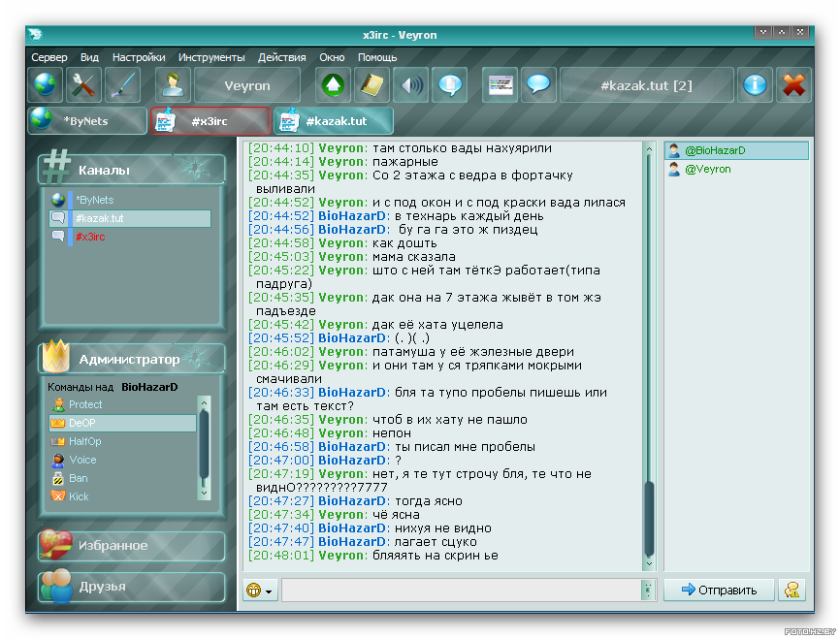Select red #x3irc in the Каналы list
Image resolution: width=840 pixels, height=639 pixels.
tap(130, 237)
